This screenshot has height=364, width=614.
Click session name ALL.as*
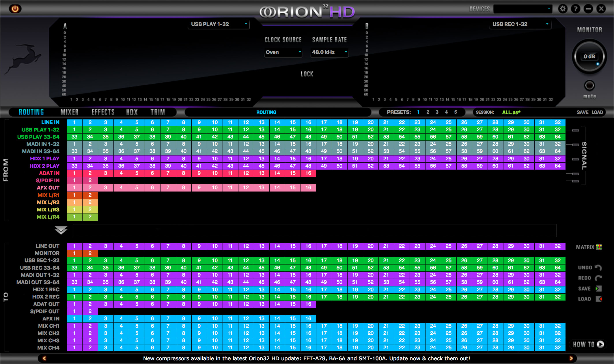click(x=511, y=112)
